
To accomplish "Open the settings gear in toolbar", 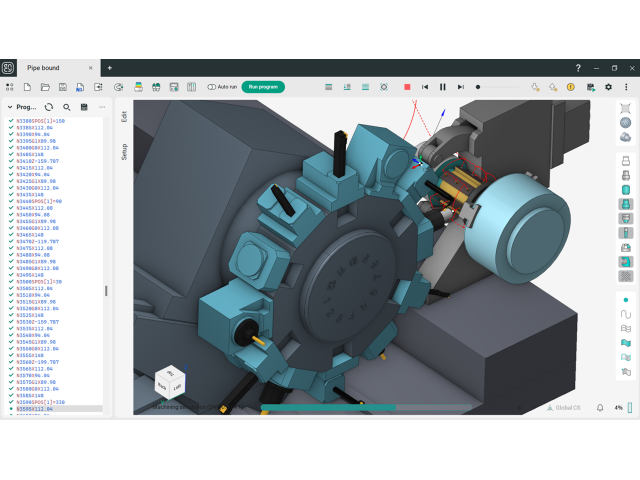I will [608, 87].
